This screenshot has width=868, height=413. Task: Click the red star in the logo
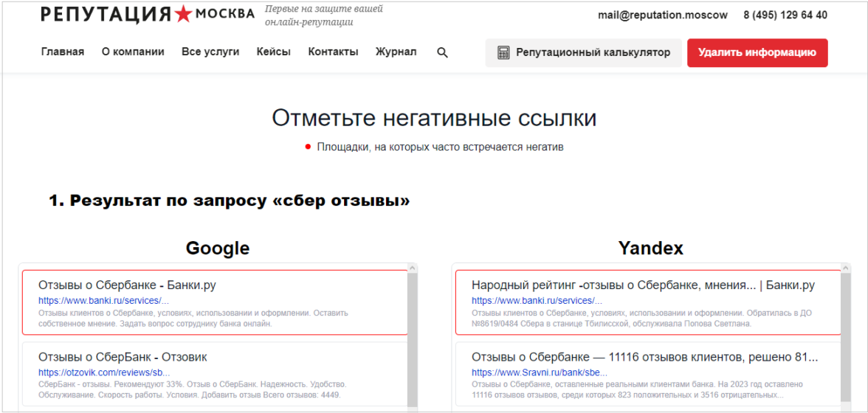point(183,14)
